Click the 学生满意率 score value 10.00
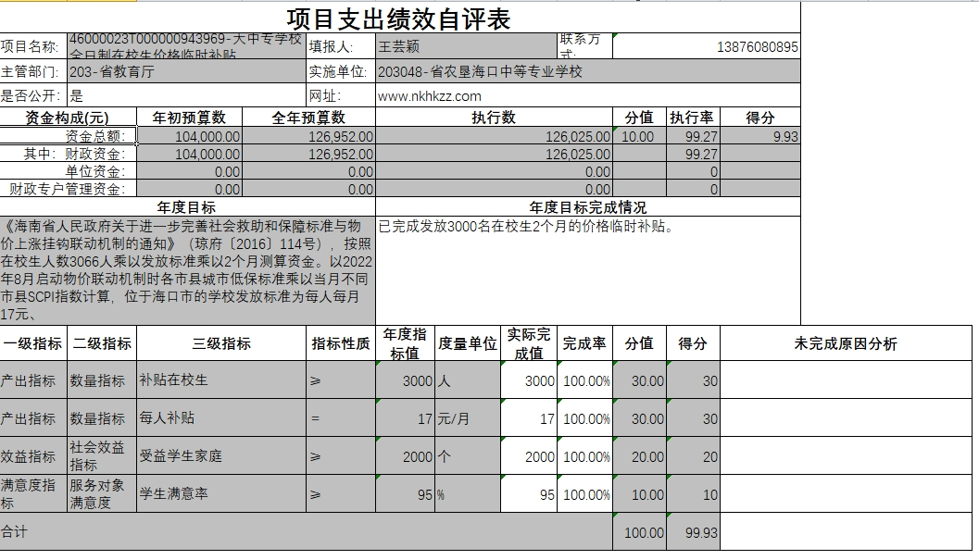The image size is (979, 560). (640, 494)
